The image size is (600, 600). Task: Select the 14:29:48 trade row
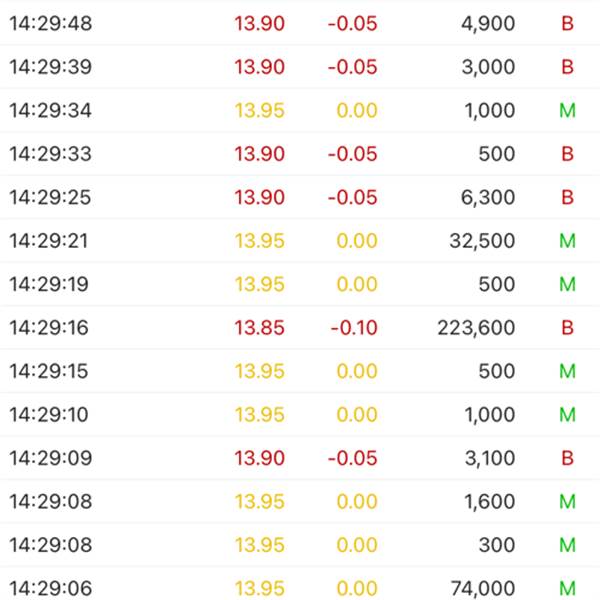pos(300,23)
